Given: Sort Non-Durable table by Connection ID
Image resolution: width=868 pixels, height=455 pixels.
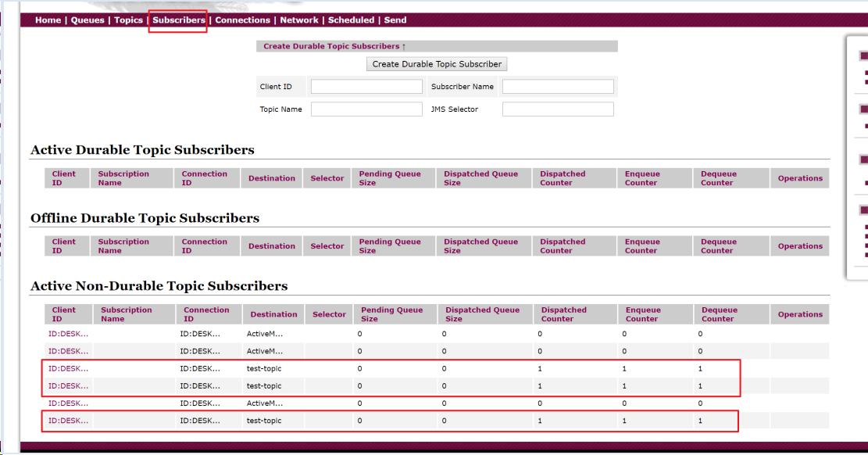Looking at the screenshot, I should pos(209,314).
